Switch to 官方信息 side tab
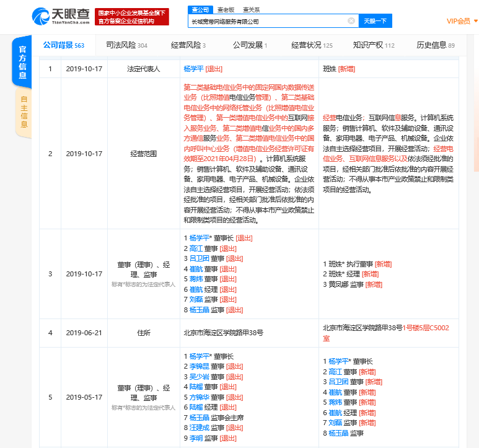This screenshot has width=479, height=448. point(22,63)
